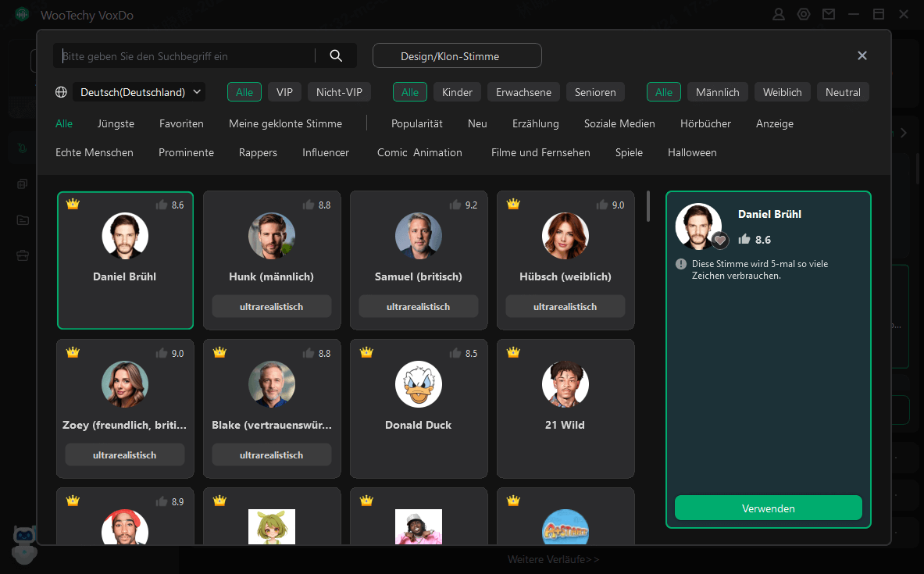Close the voice selection dialog with X
This screenshot has width=924, height=574.
click(862, 55)
